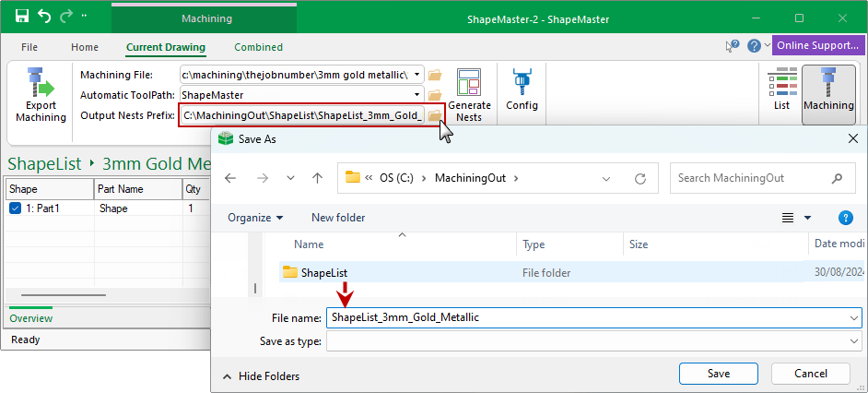Screen dimensions: 868x393
Task: Collapse the Hide Folders expander
Action: click(262, 376)
